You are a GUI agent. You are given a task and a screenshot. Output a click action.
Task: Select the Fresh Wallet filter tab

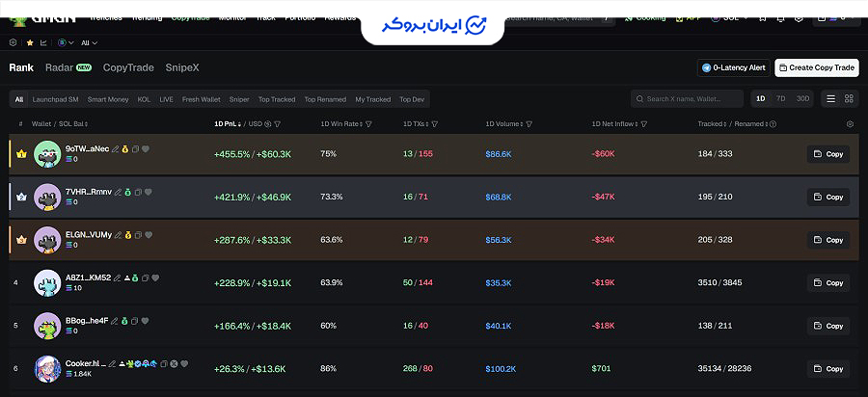click(201, 99)
